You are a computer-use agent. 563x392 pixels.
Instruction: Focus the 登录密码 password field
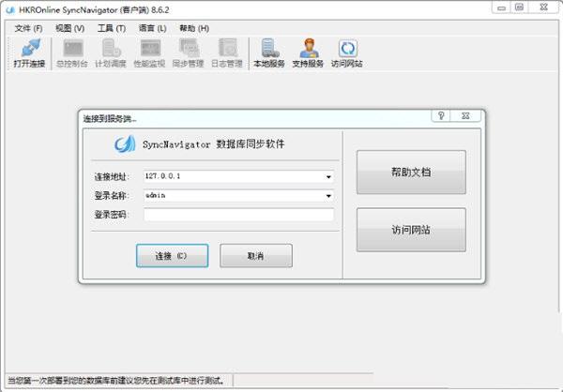click(238, 215)
